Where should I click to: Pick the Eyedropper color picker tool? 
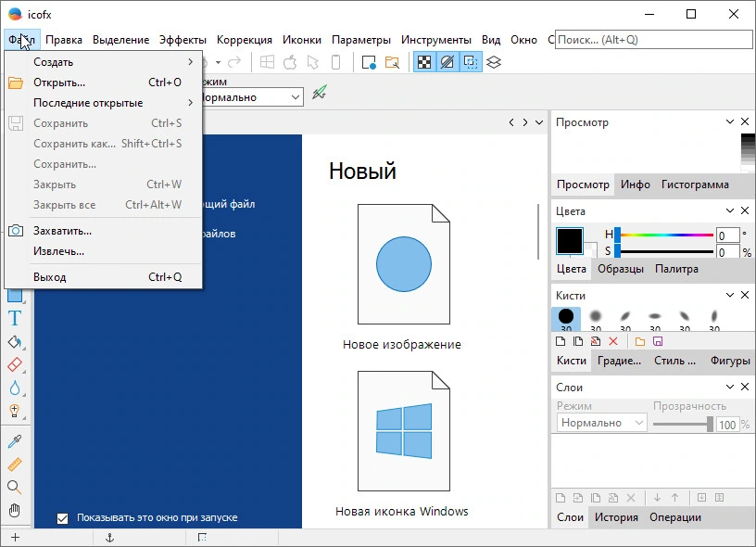click(x=15, y=441)
